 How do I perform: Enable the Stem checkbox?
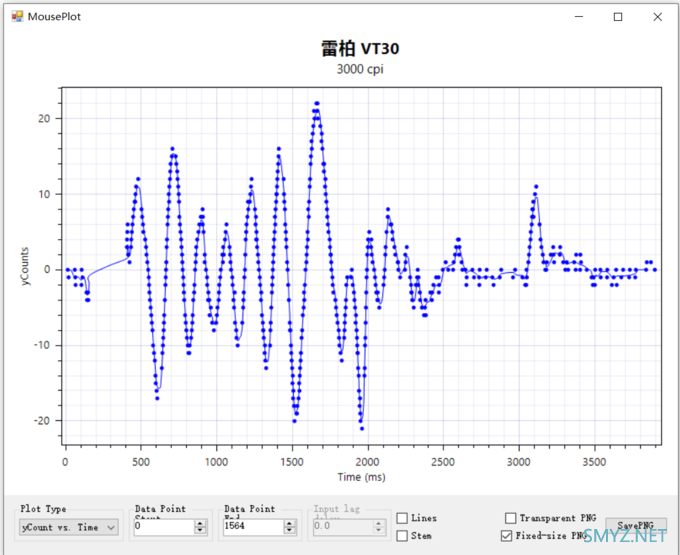click(x=402, y=536)
